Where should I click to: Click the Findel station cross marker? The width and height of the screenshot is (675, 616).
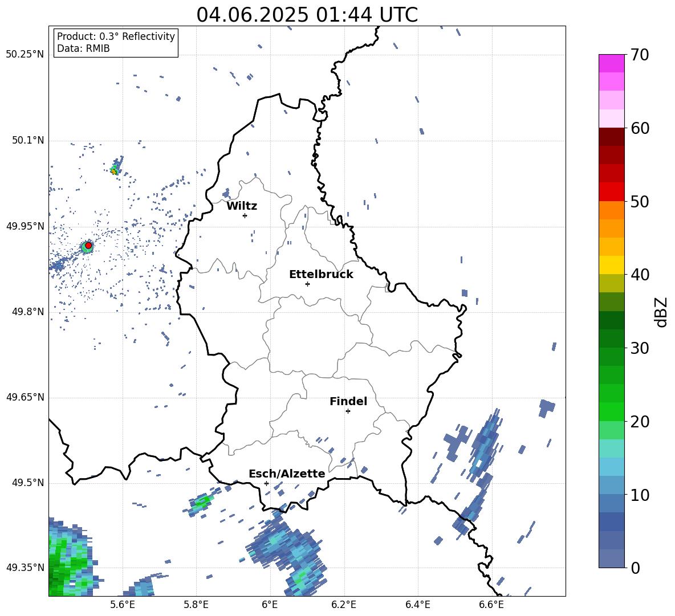pos(348,411)
